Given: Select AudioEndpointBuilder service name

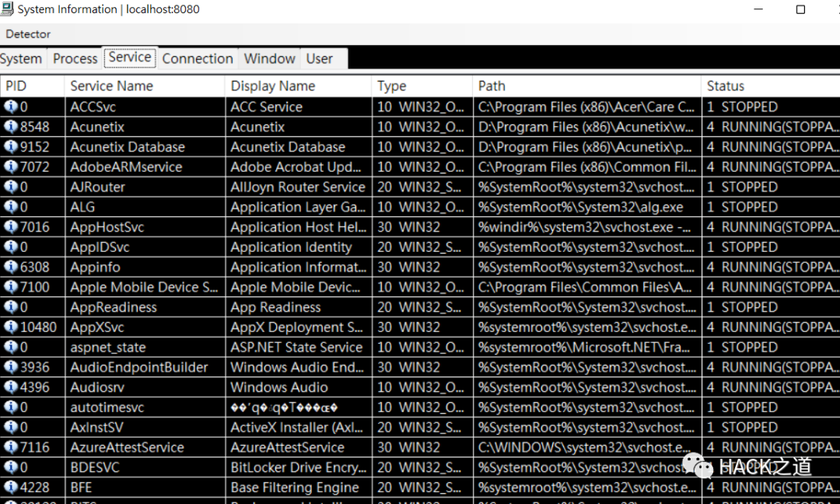Looking at the screenshot, I should (x=138, y=367).
